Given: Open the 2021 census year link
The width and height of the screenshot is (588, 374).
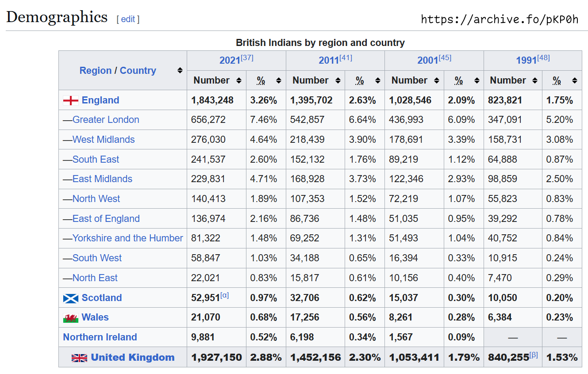Looking at the screenshot, I should point(230,60).
